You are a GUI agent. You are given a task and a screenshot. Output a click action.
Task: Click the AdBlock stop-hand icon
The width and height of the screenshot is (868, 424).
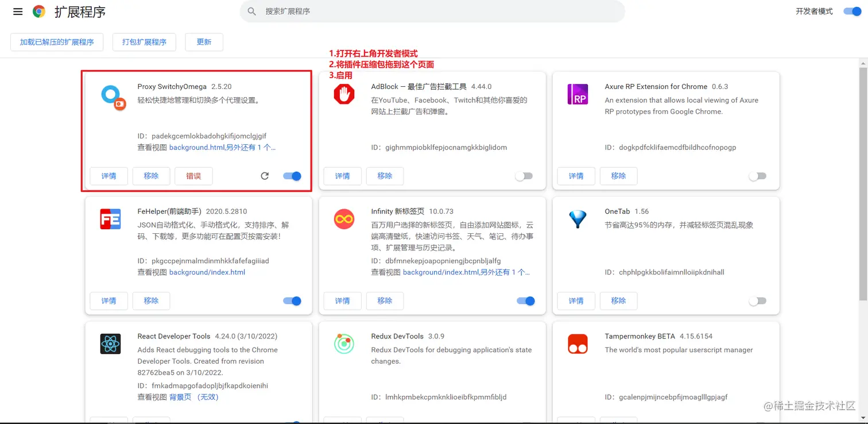344,94
